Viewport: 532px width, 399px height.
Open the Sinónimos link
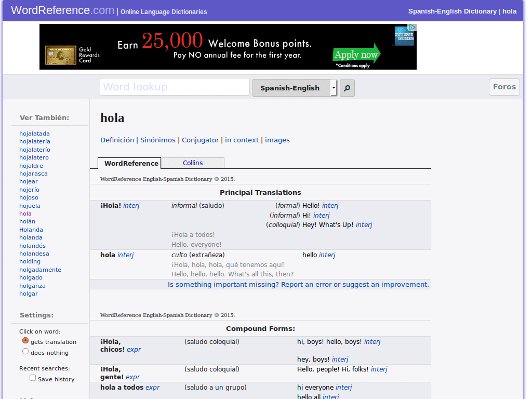tap(158, 140)
